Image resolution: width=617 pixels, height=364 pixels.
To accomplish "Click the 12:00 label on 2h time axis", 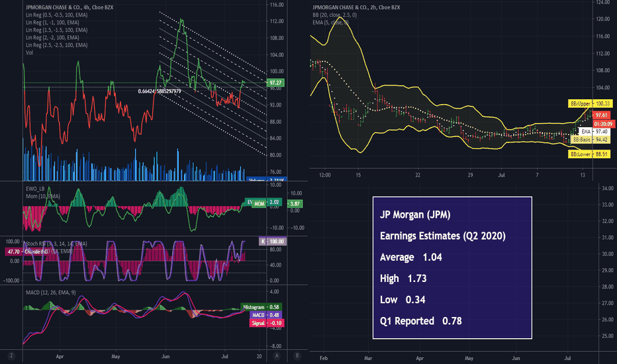I will click(324, 175).
